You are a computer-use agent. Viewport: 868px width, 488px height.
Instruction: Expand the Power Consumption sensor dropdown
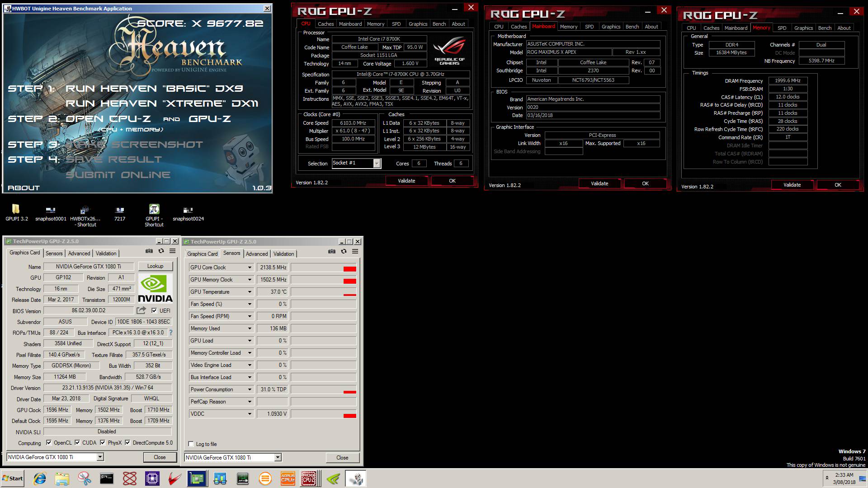pos(249,389)
